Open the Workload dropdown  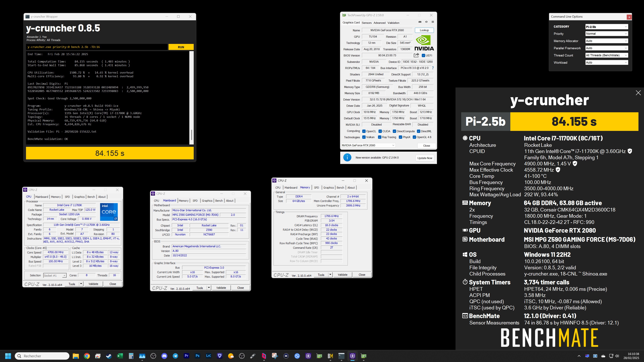606,63
